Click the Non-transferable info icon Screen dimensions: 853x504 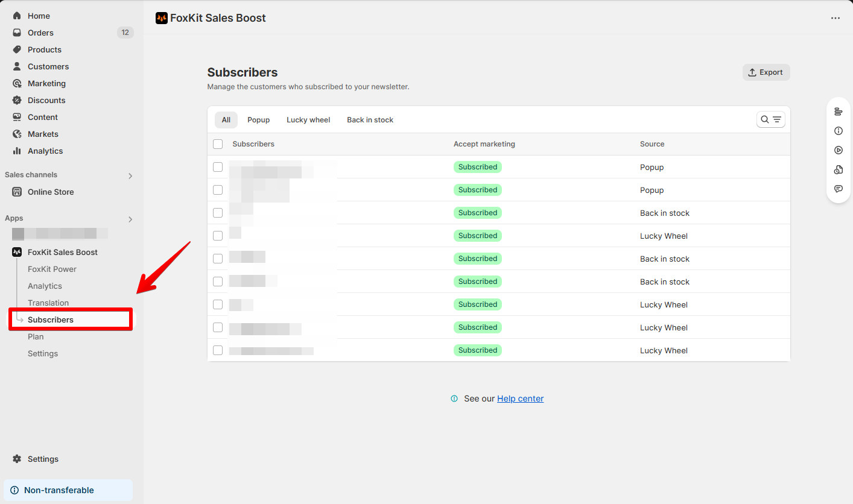coord(14,490)
